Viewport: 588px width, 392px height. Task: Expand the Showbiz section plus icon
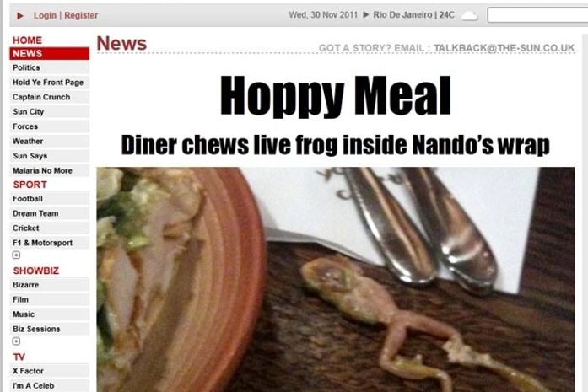coord(16,341)
